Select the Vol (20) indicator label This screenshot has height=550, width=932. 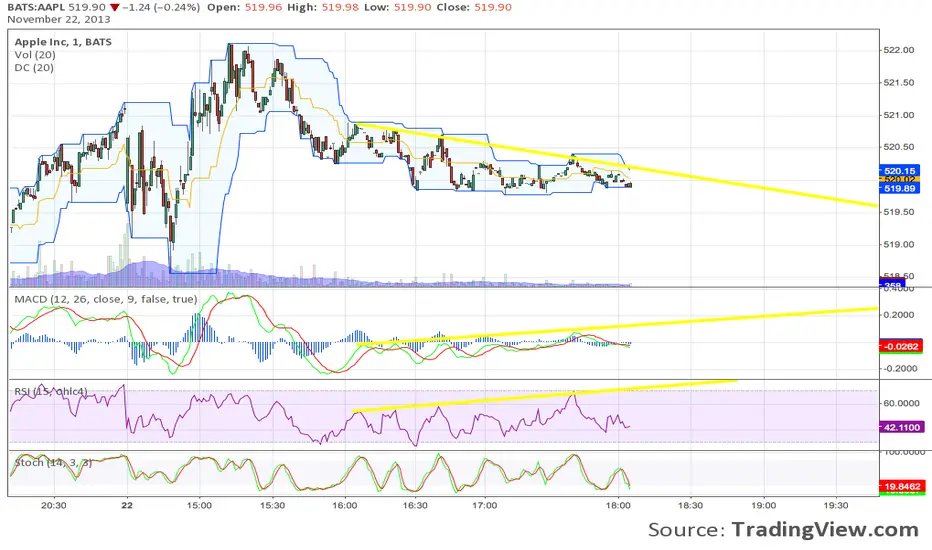tap(35, 55)
